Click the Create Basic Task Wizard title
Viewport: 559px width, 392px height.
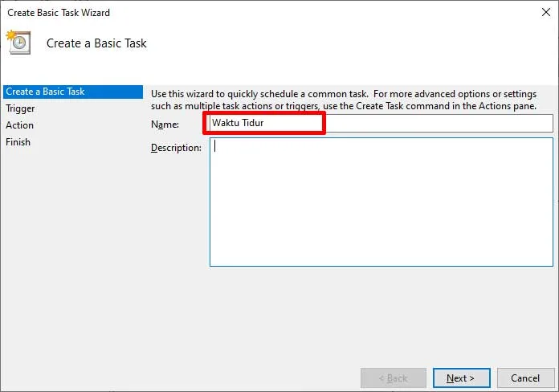click(x=59, y=13)
